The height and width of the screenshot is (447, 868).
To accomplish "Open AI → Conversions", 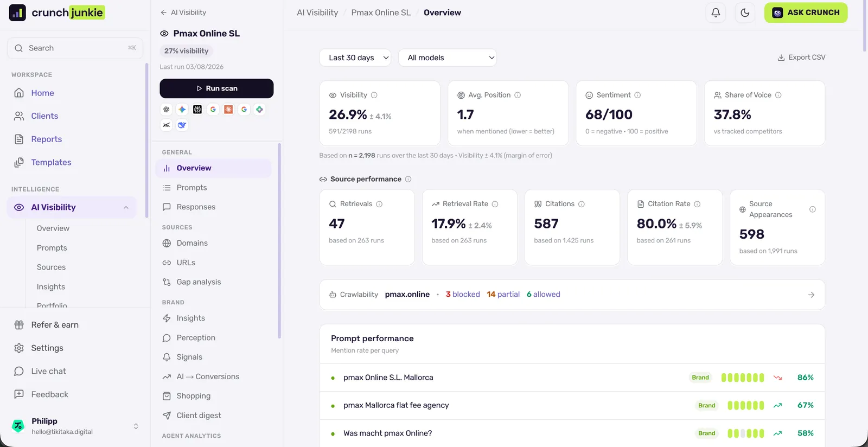I will (208, 376).
